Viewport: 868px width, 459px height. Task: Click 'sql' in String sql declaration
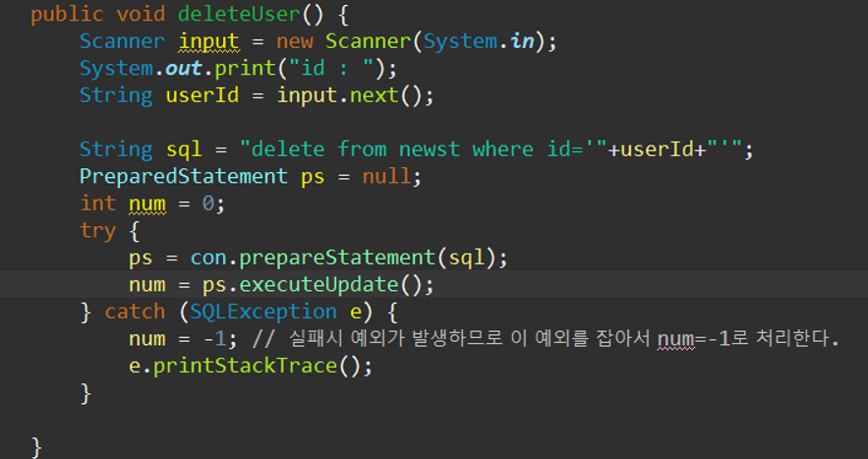click(184, 150)
